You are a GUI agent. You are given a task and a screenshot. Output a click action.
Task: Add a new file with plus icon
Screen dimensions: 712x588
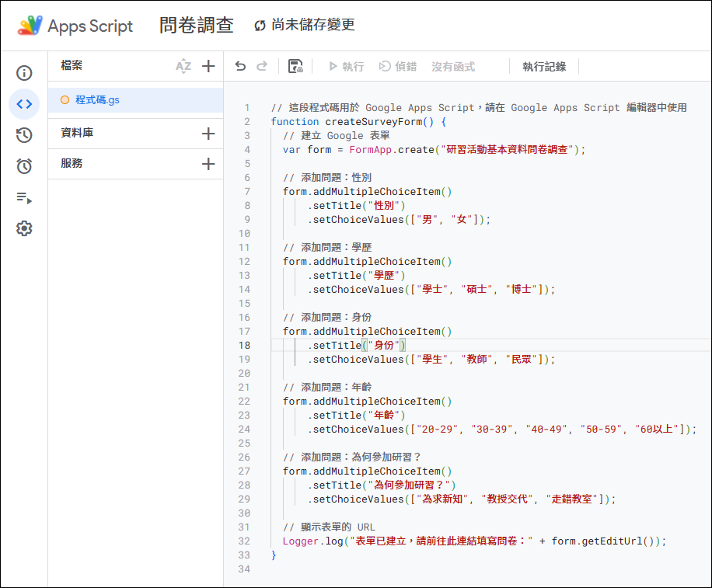[208, 66]
